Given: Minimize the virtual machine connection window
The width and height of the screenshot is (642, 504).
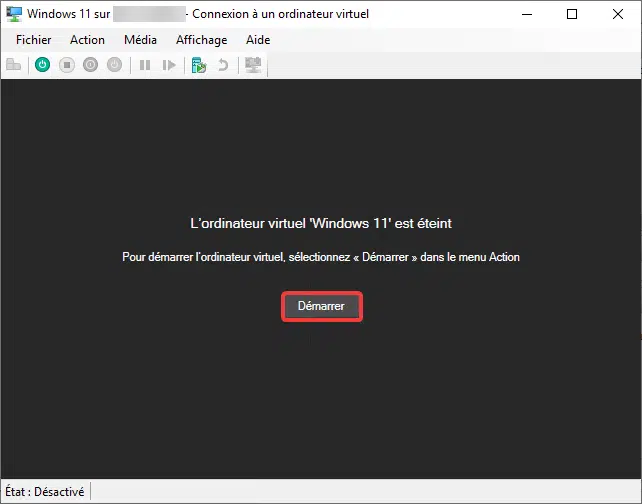Looking at the screenshot, I should (x=527, y=14).
